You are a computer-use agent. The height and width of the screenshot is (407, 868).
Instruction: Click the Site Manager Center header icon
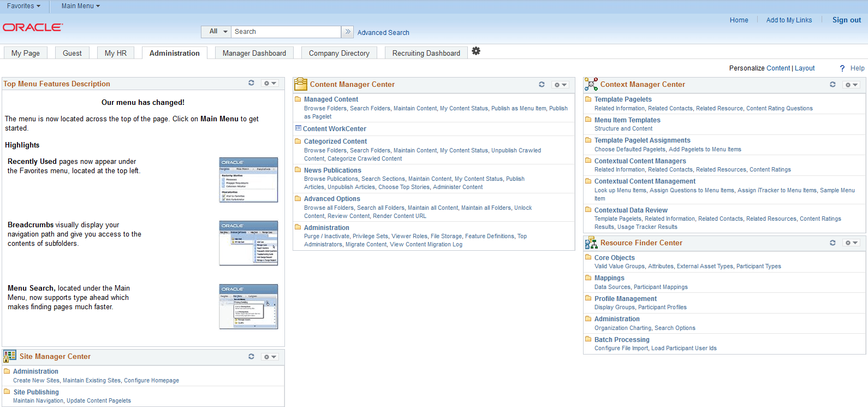click(x=10, y=356)
